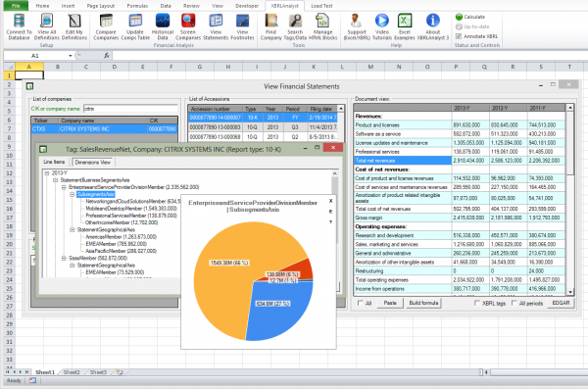588x389 pixels.
Task: Check the All checkbox in Document view
Action: [x=360, y=303]
